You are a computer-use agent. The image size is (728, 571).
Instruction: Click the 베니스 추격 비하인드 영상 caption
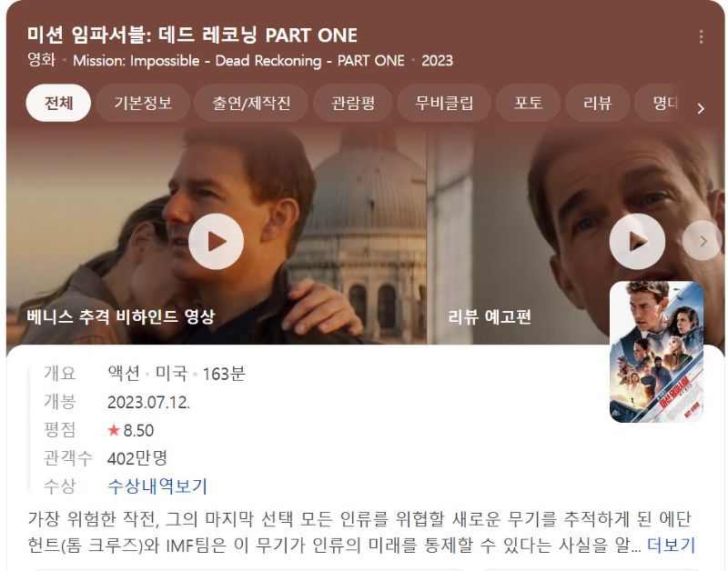[x=121, y=316]
